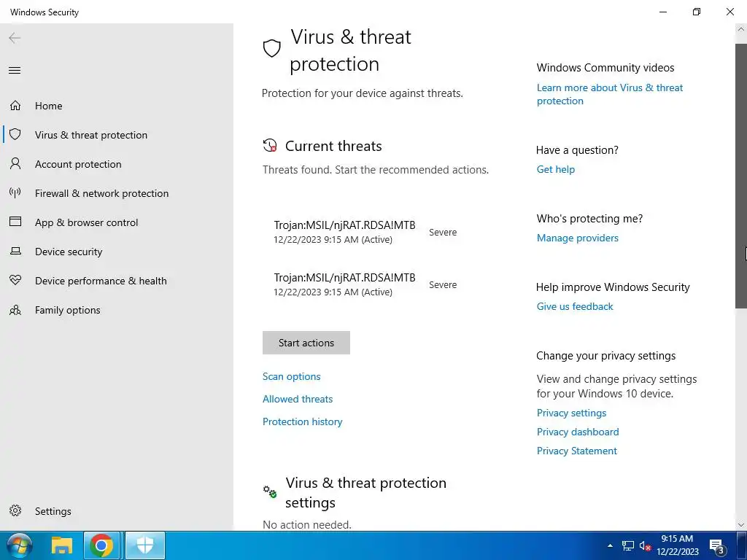The height and width of the screenshot is (560, 747).
Task: Click 'Who's protecting me?' heading
Action: click(x=589, y=219)
